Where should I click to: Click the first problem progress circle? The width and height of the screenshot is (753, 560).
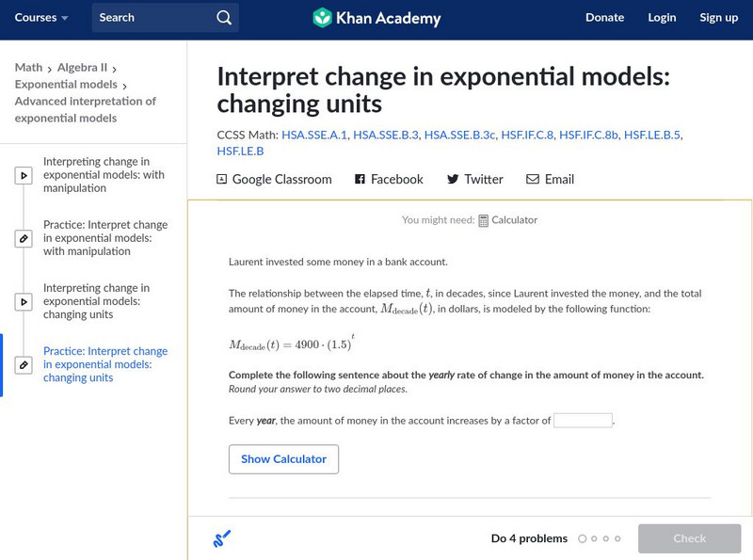583,539
